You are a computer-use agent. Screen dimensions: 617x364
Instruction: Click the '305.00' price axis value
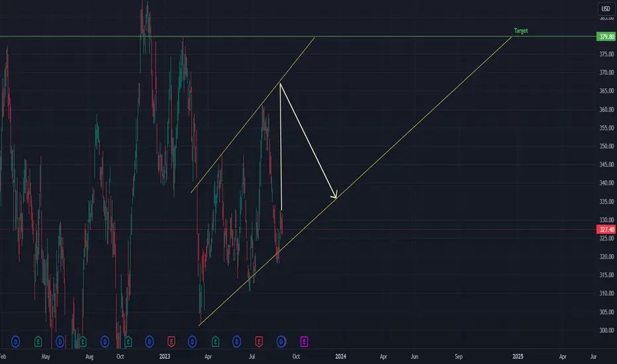[606, 312]
